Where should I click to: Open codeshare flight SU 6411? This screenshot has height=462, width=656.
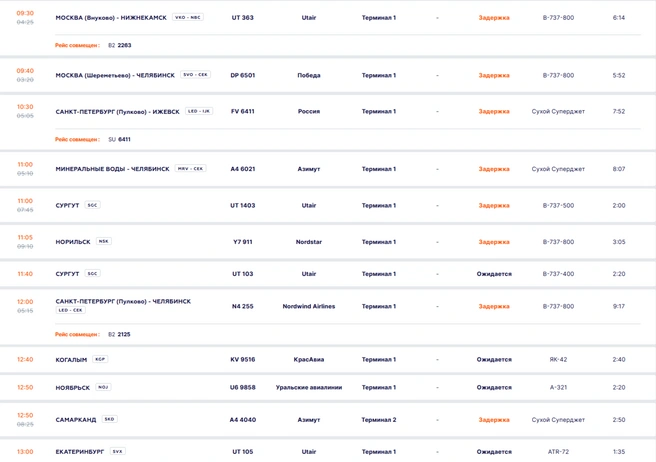[119, 139]
